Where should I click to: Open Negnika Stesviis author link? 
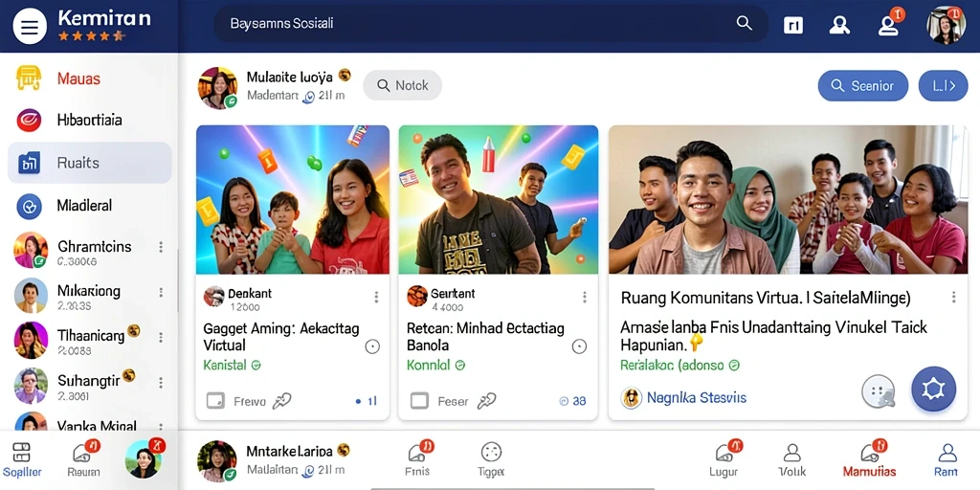(x=684, y=397)
